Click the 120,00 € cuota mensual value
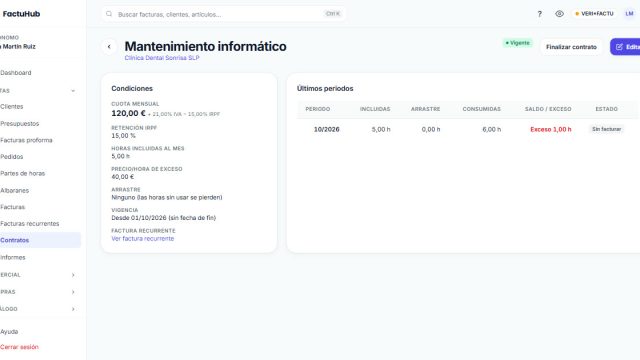 point(128,113)
